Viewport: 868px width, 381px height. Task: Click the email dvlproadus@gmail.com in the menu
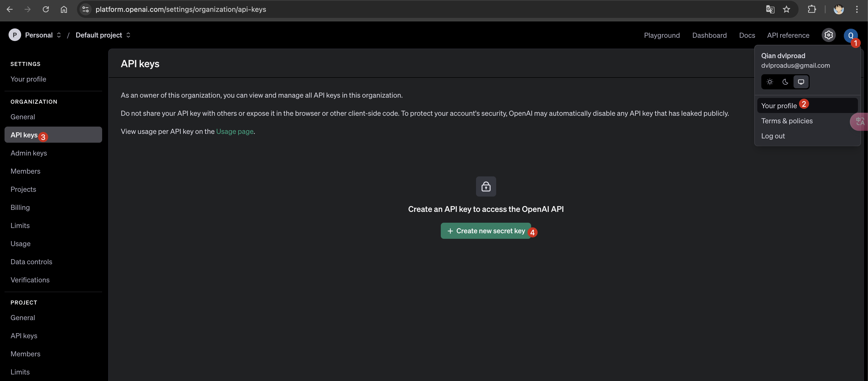(795, 65)
